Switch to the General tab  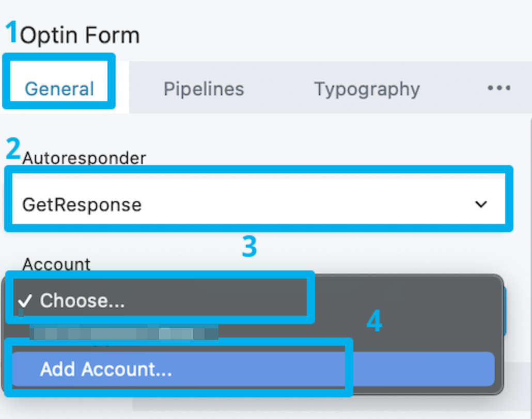coord(59,89)
